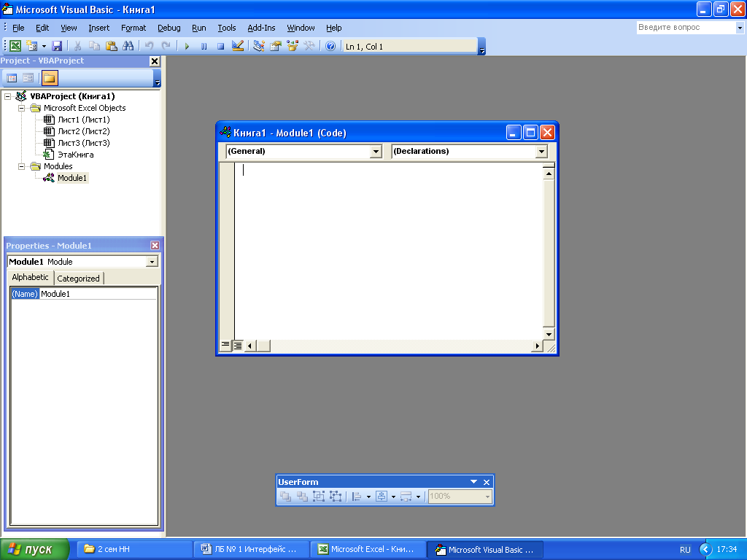Click the пуск Start button
This screenshot has width=747, height=560.
34,549
